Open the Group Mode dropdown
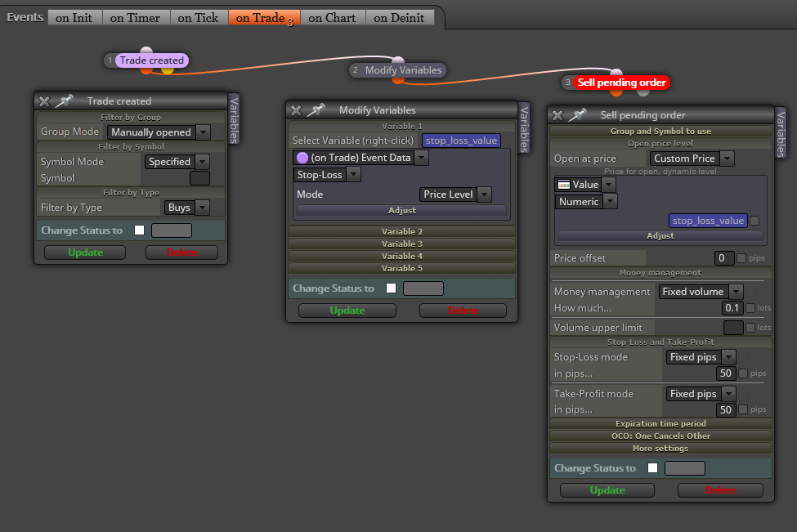The height and width of the screenshot is (532, 797). 159,132
